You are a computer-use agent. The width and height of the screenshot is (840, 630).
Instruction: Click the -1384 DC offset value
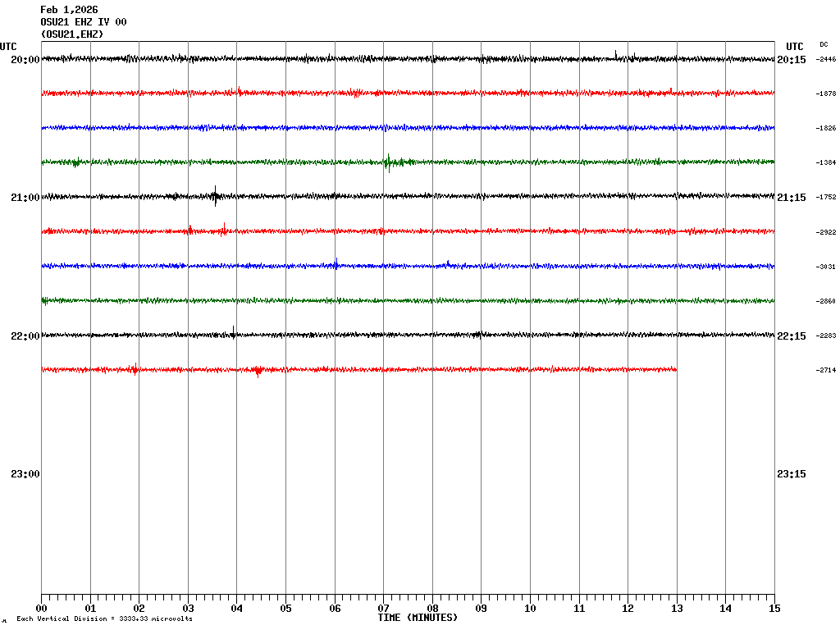[x=825, y=163]
